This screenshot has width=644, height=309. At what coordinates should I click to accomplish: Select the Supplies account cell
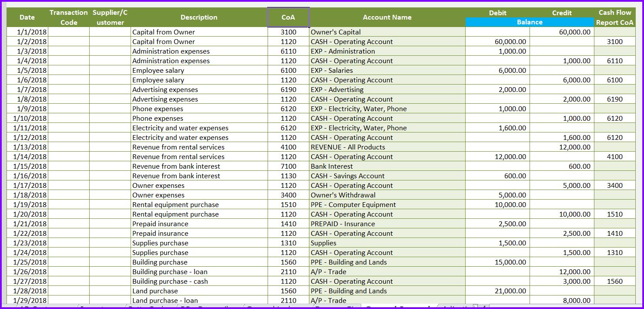387,243
